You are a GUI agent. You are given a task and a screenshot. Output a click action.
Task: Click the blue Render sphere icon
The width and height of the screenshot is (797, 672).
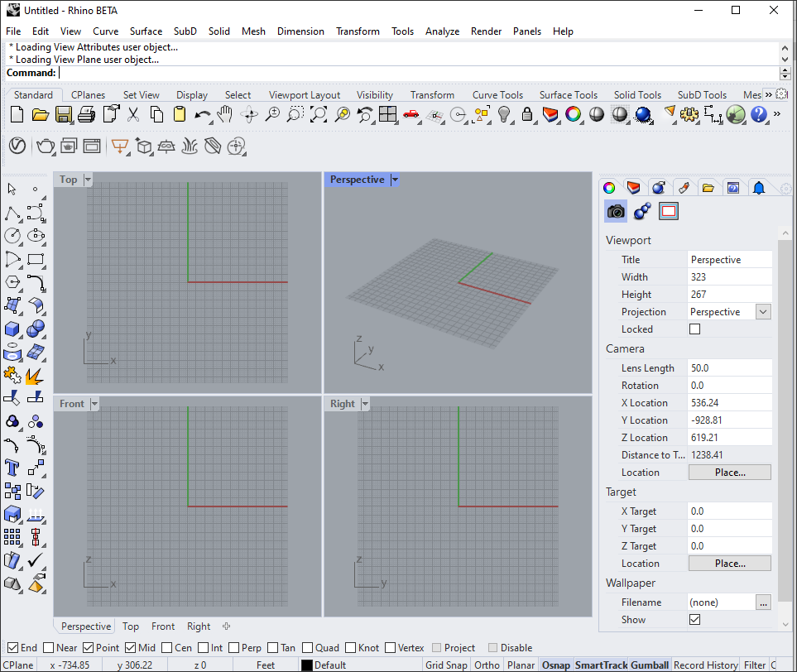tap(643, 114)
